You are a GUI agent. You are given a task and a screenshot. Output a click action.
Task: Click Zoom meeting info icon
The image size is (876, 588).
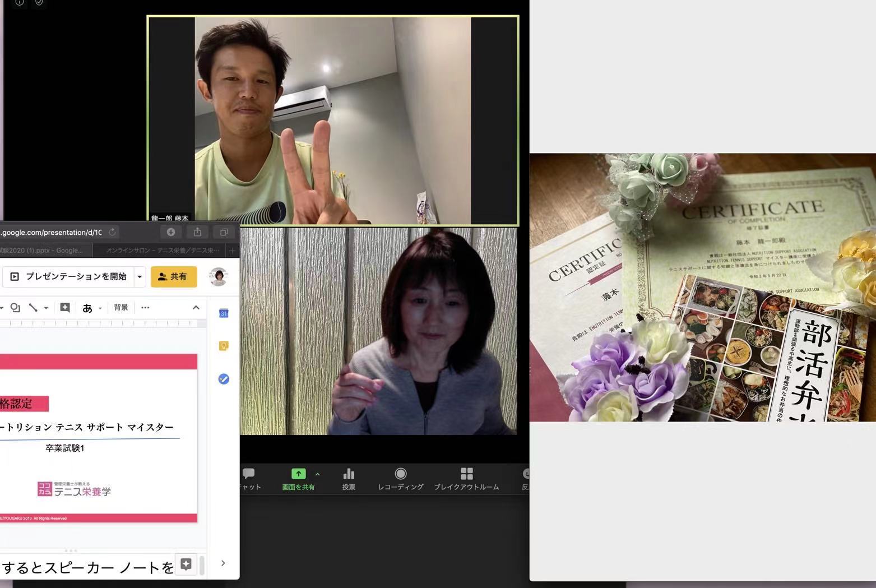[19, 2]
